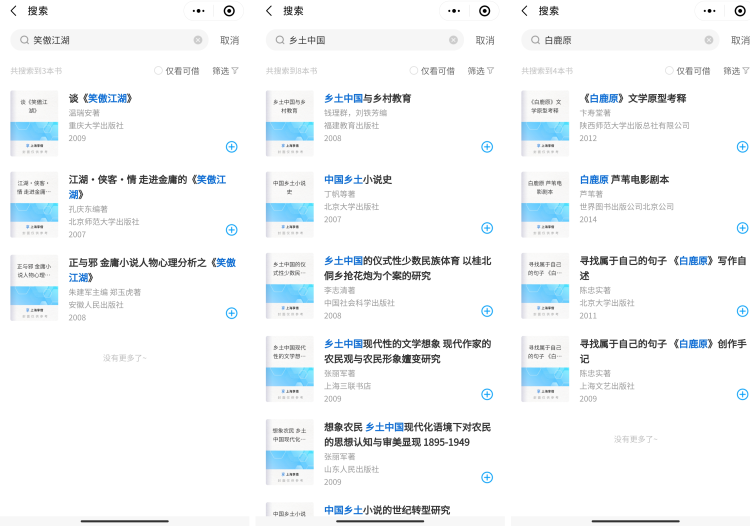This screenshot has height=526, width=750.
Task: Add 中国乡土小说史 using its plus icon
Action: coord(487,228)
